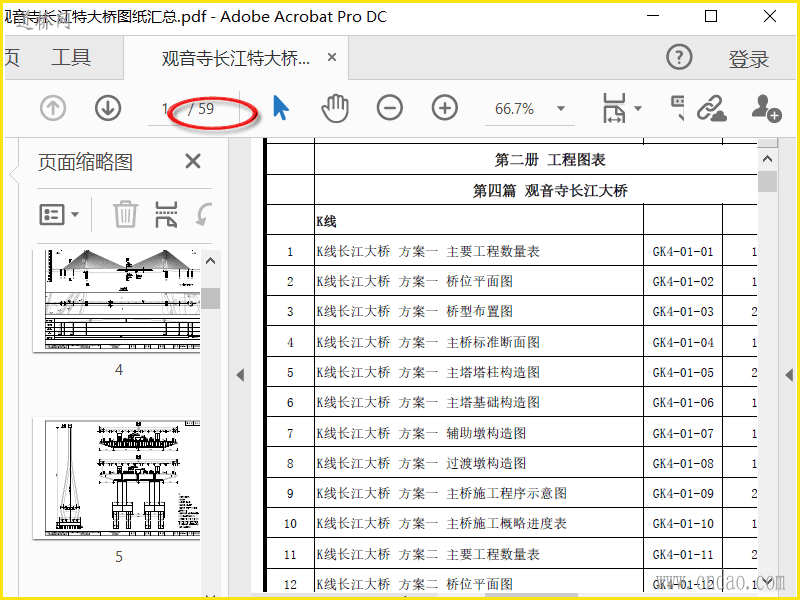Open the 工具 tab
The image size is (800, 600).
point(71,57)
